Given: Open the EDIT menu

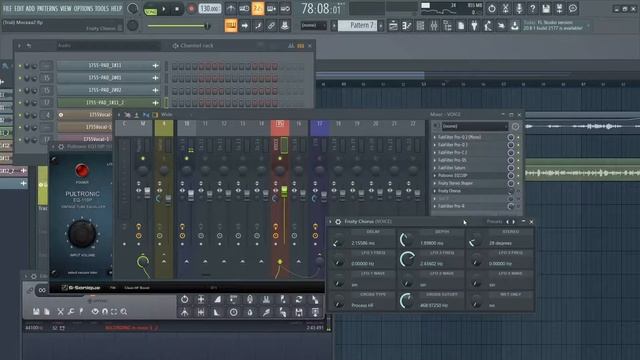Looking at the screenshot, I should pyautogui.click(x=19, y=8).
